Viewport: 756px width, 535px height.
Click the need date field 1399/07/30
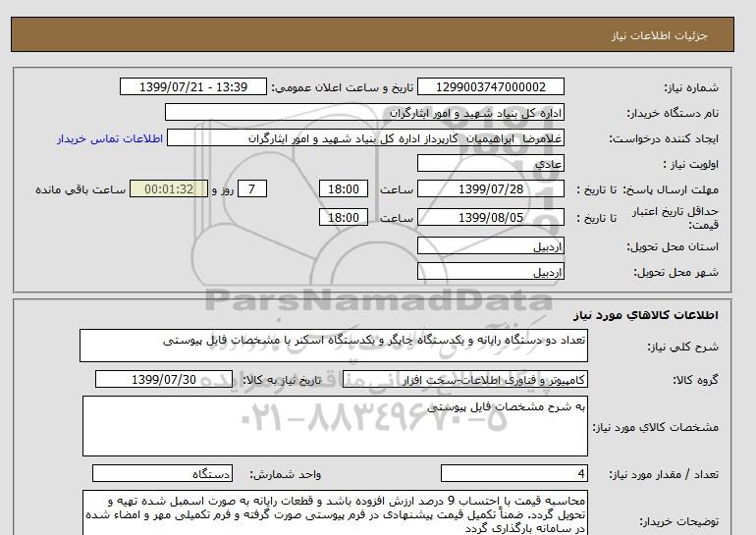click(x=164, y=379)
